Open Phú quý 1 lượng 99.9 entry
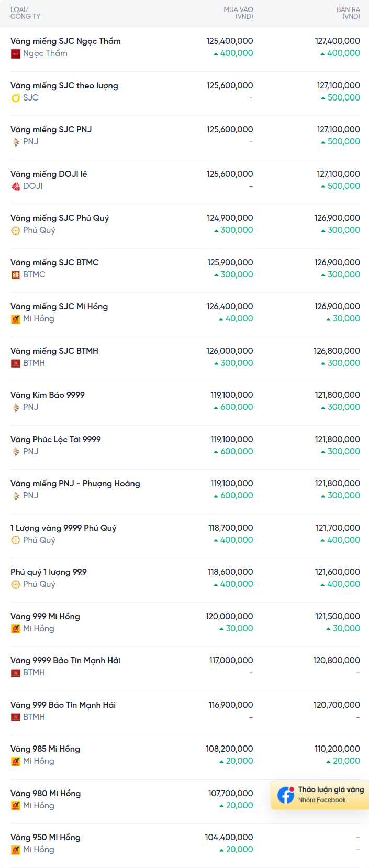 pos(49,572)
